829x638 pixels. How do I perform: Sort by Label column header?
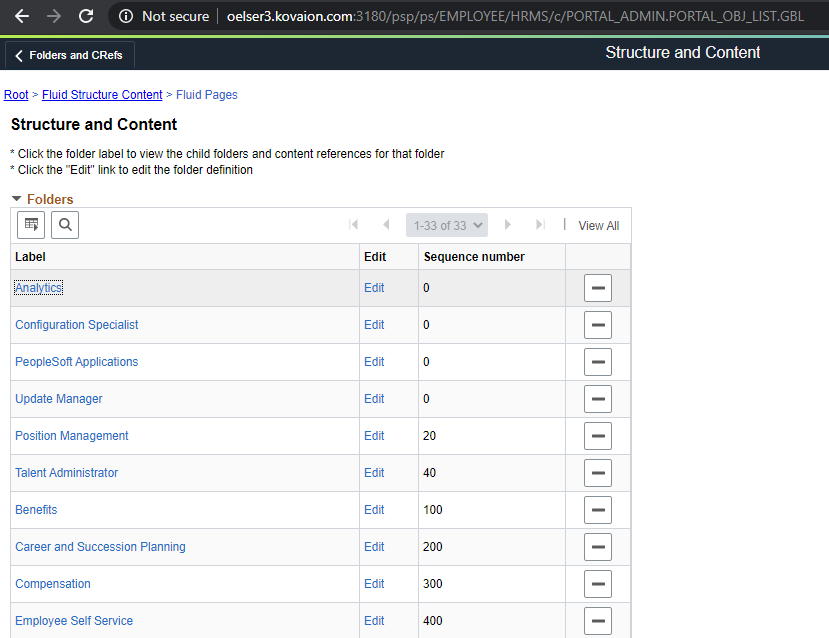(x=30, y=257)
